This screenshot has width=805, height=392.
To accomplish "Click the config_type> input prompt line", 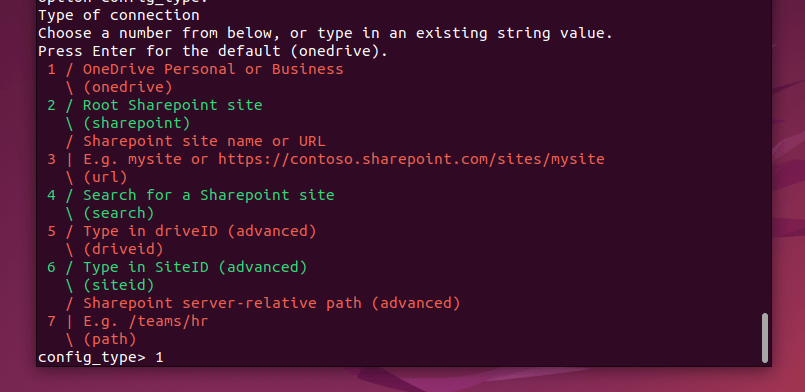I will tap(101, 357).
